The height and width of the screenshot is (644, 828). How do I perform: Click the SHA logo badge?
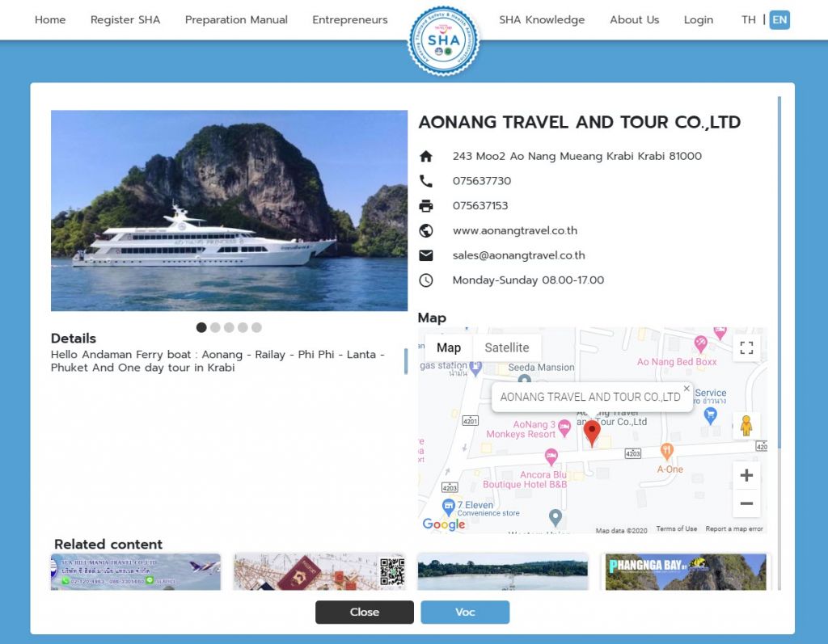444,40
